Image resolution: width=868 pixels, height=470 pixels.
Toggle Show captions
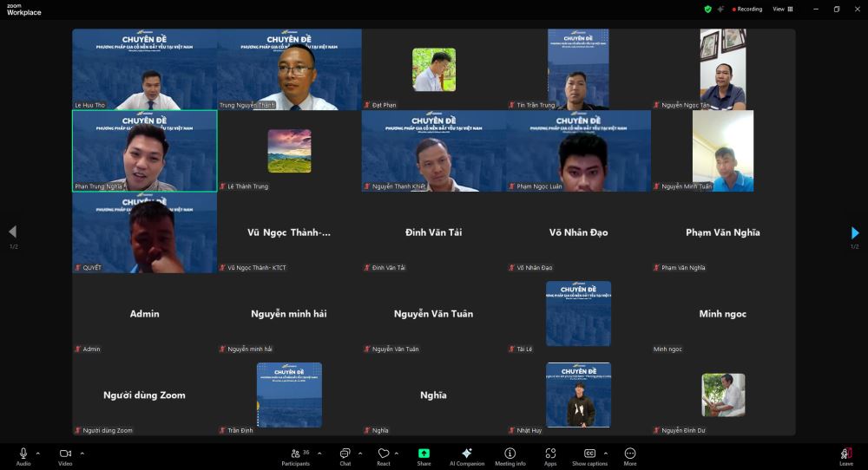[x=589, y=454]
